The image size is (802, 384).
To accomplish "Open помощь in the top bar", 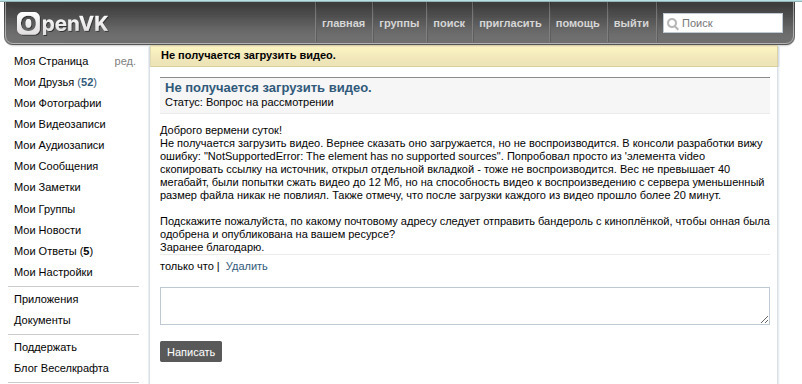I will [577, 23].
